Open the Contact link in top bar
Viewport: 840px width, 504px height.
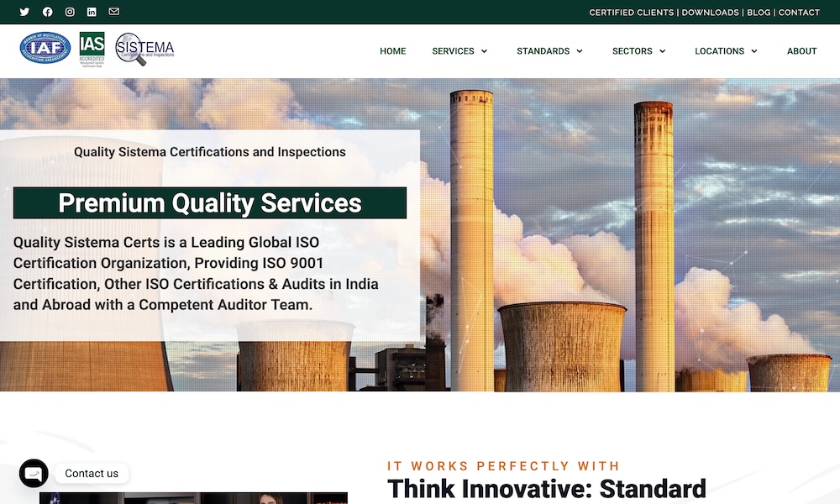[x=799, y=13]
